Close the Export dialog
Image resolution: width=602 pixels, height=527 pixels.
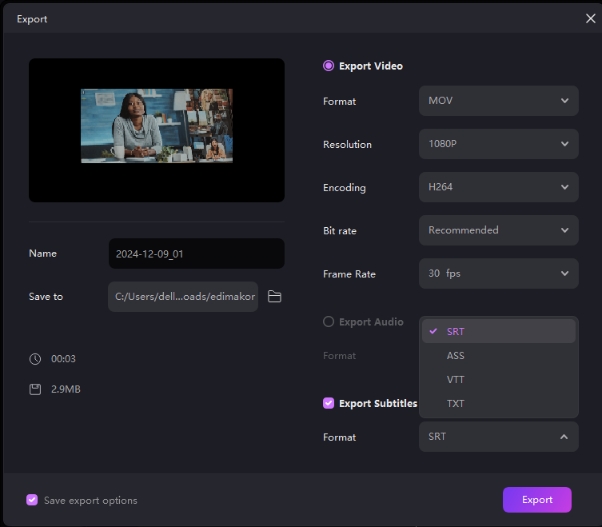590,18
